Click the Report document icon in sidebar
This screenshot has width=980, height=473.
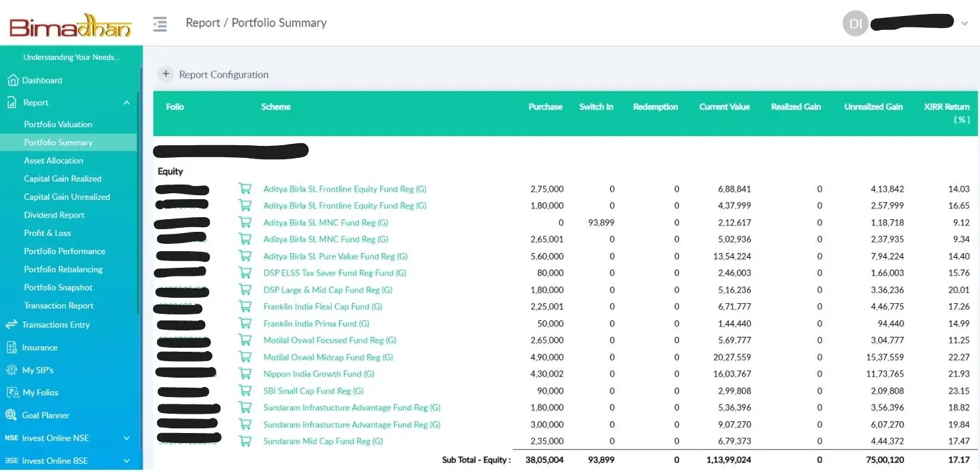pyautogui.click(x=12, y=103)
